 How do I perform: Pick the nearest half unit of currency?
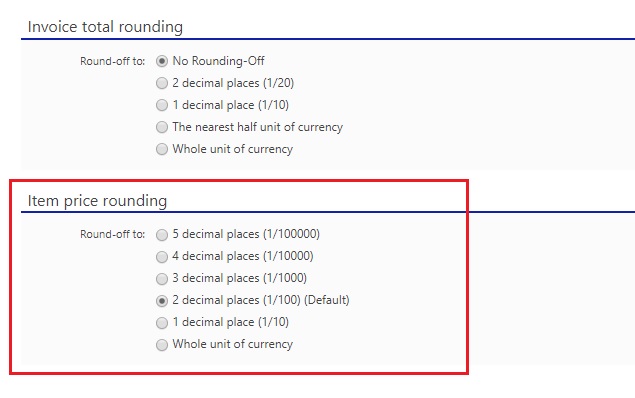(x=162, y=127)
